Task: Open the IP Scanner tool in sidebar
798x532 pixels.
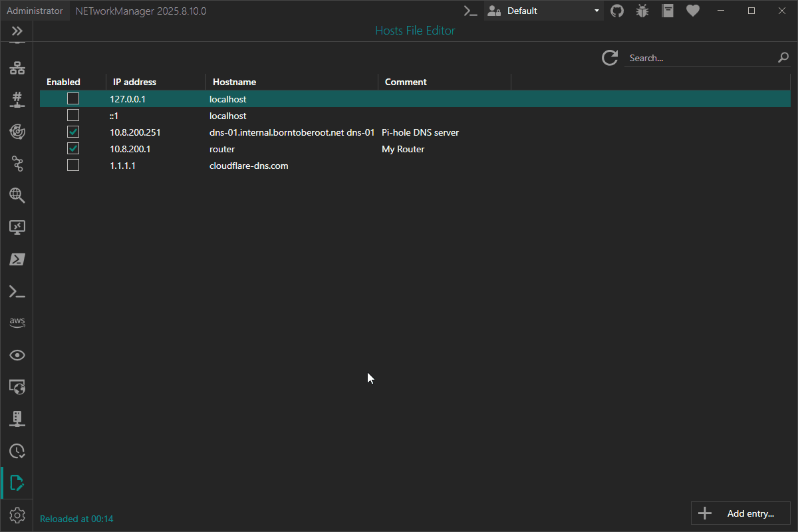Action: click(17, 68)
